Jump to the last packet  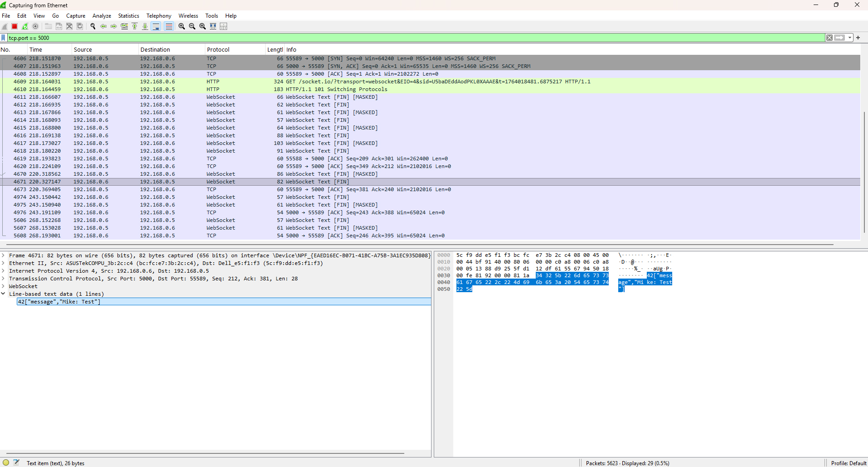point(145,26)
